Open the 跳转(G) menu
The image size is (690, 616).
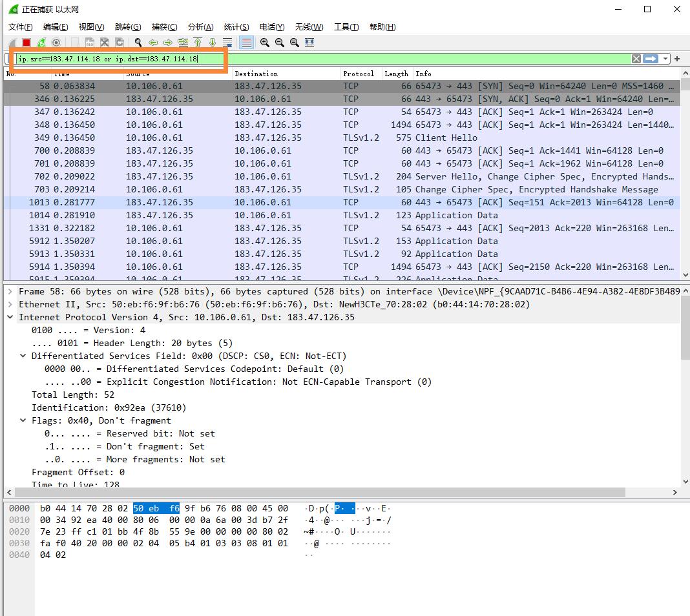pyautogui.click(x=128, y=27)
